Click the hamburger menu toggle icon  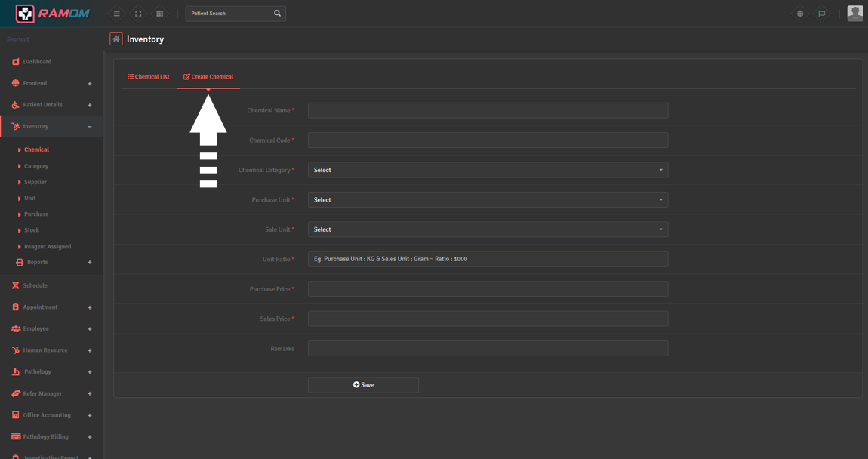[x=116, y=14]
